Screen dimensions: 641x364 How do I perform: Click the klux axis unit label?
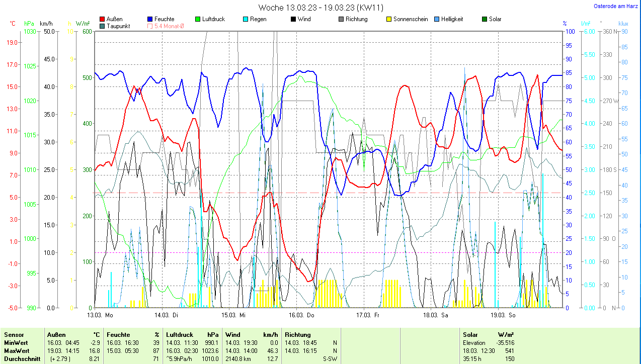[623, 24]
